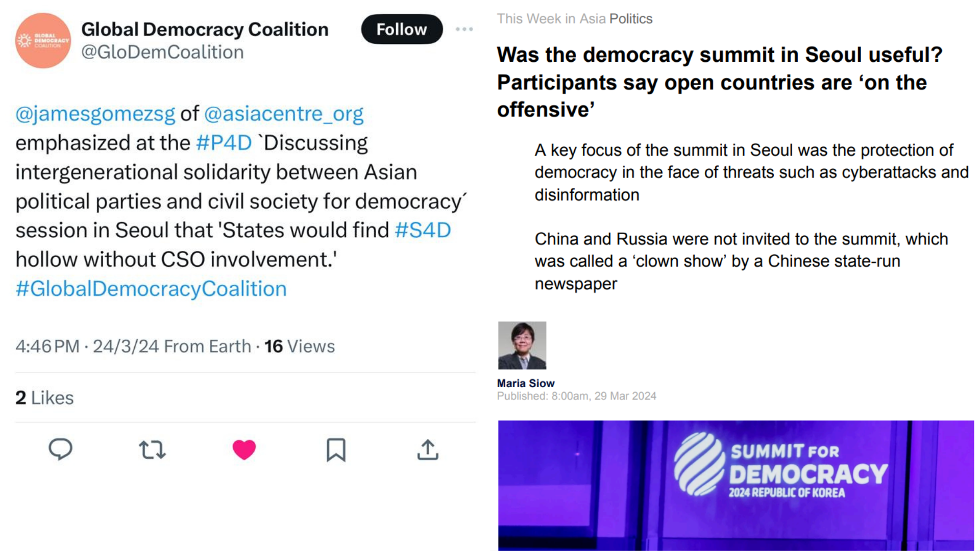
Task: Open the @jamesgomezsg mention
Action: click(x=95, y=113)
